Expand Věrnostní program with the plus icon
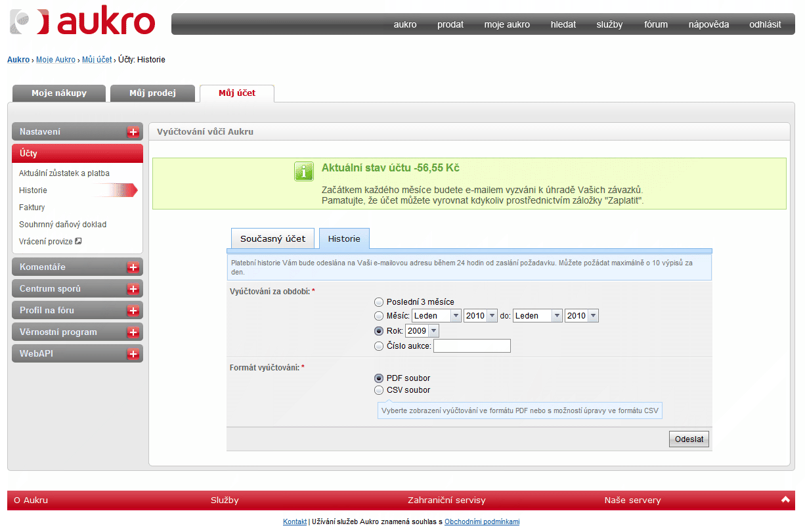Image resolution: width=805 pixels, height=532 pixels. click(x=133, y=332)
